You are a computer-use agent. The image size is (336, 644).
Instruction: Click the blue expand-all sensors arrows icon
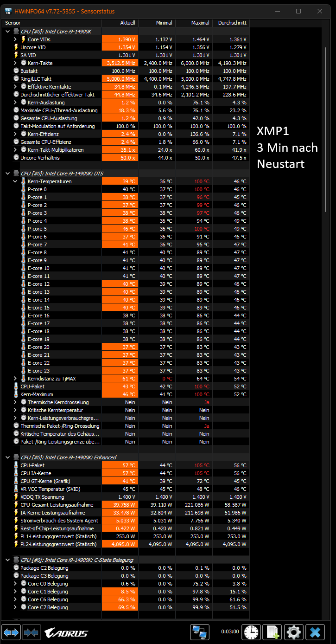pyautogui.click(x=11, y=632)
